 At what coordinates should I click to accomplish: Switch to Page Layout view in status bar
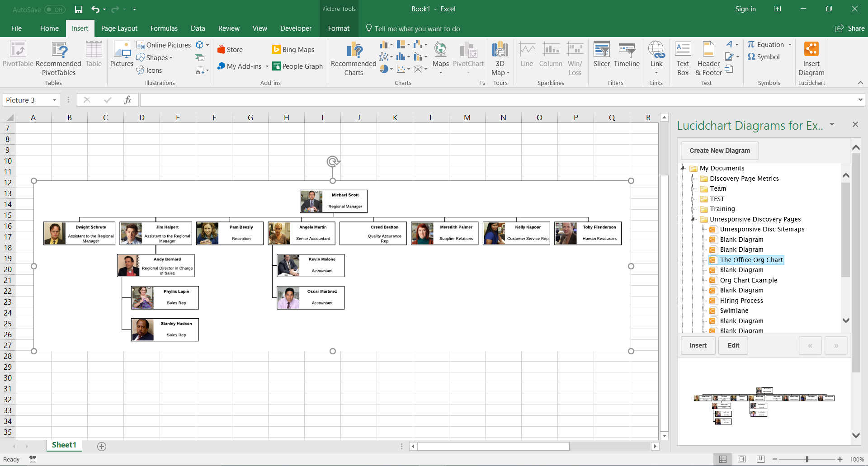(741, 459)
